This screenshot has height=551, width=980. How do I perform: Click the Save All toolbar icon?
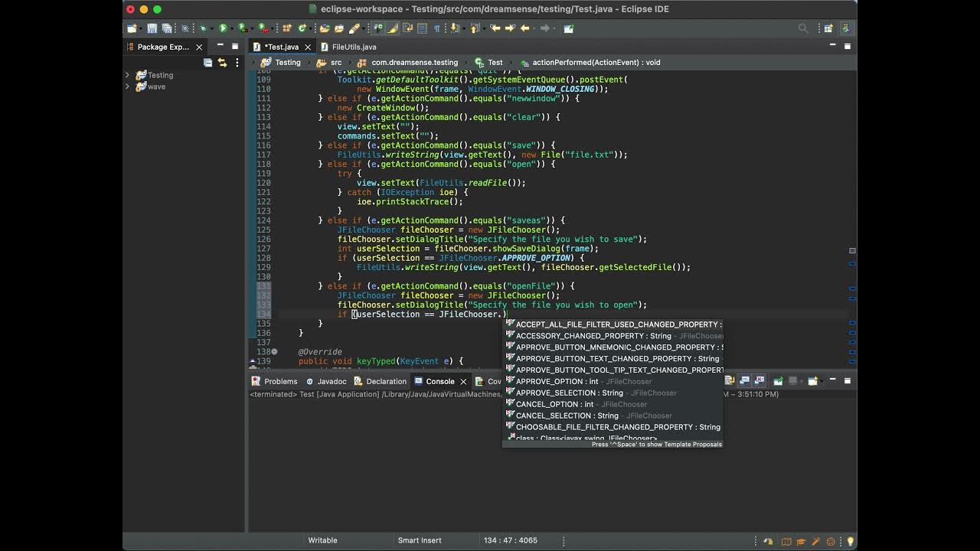point(166,28)
